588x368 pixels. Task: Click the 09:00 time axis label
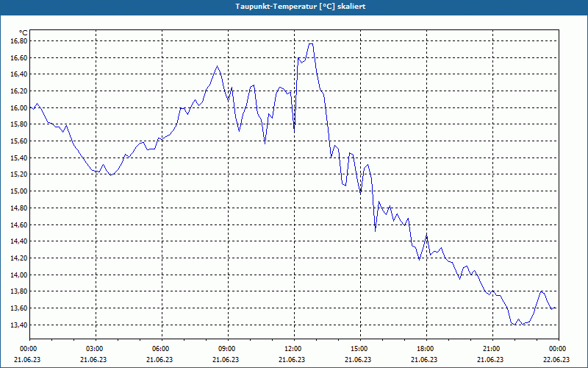(x=228, y=349)
